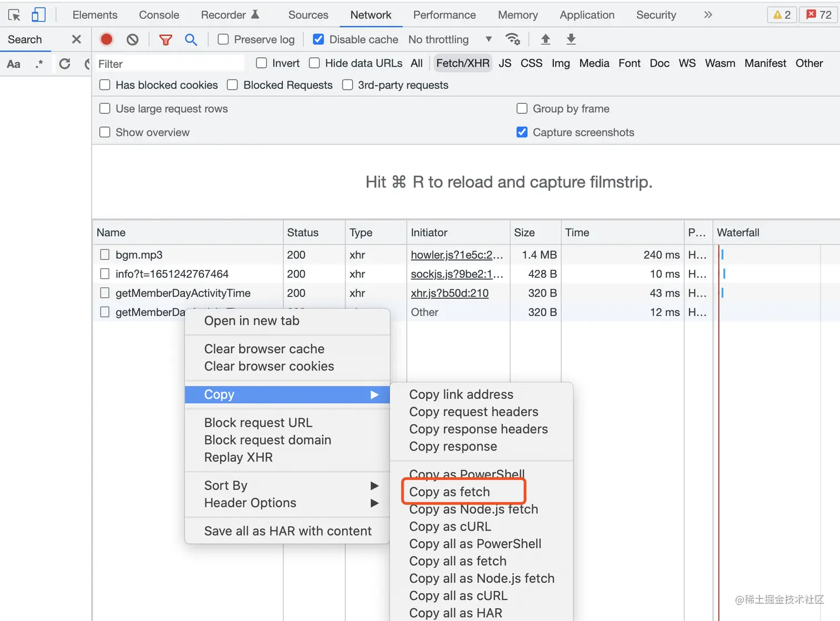Open the Memory tab
Screen dimensions: 840x621
click(518, 15)
